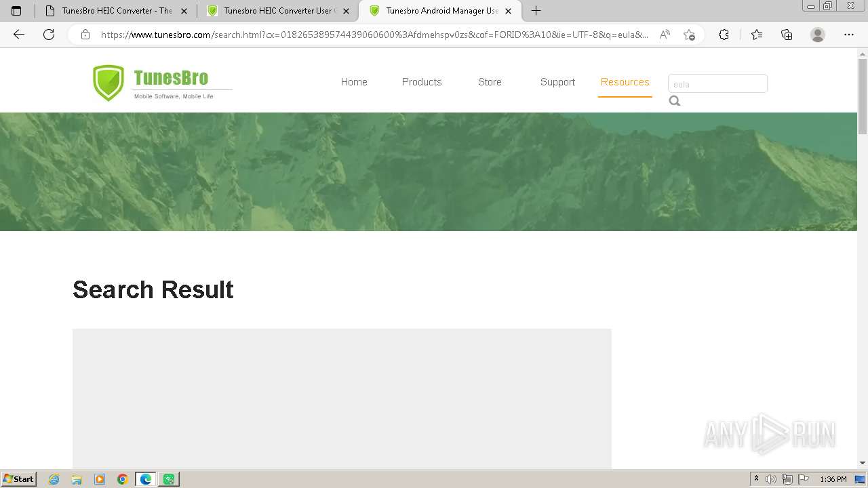
Task: Click the scrollbar down arrow
Action: pos(863,463)
